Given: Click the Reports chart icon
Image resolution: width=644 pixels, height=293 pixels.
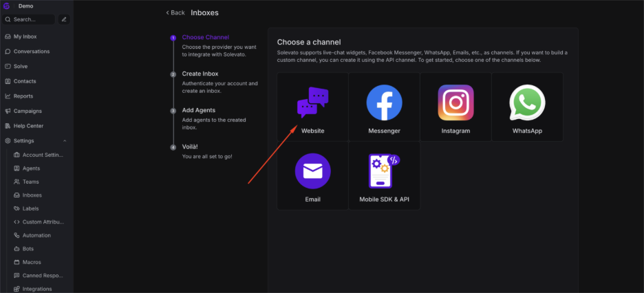Looking at the screenshot, I should (8, 96).
